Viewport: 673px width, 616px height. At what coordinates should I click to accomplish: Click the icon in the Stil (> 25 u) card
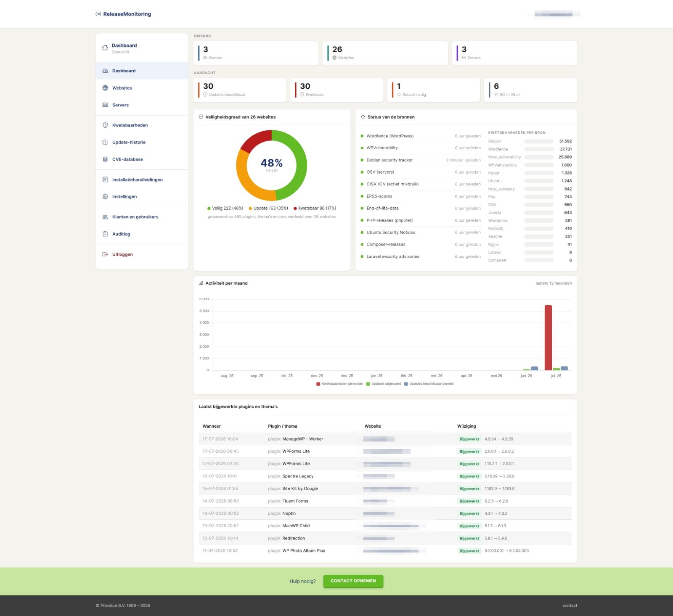click(x=496, y=95)
